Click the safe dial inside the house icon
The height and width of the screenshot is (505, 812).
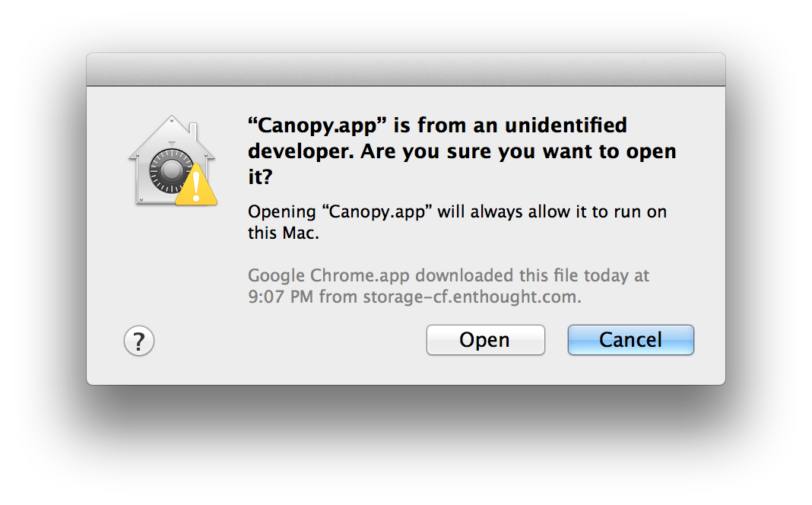[170, 170]
